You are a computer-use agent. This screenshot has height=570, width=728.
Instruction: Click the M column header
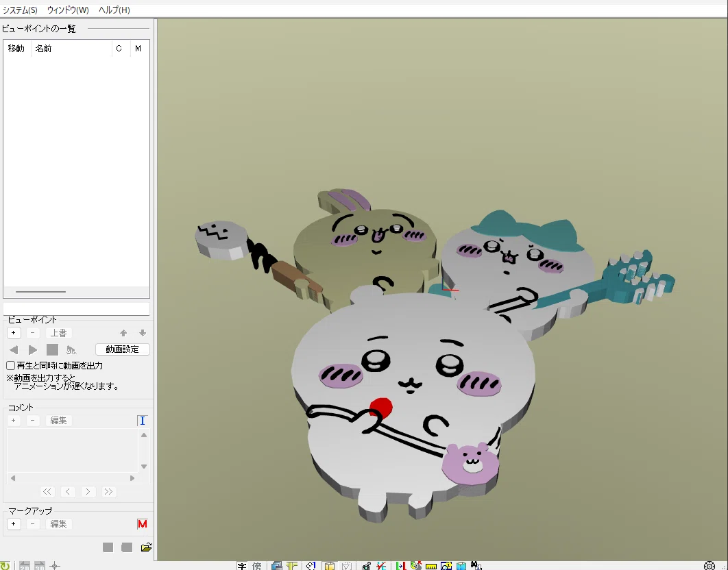pyautogui.click(x=138, y=48)
